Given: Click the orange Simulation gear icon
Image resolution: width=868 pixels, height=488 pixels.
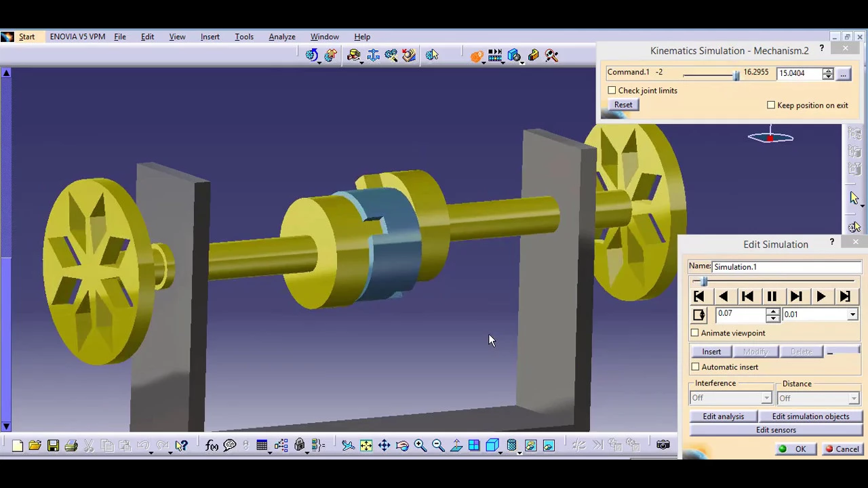Looking at the screenshot, I should click(477, 56).
